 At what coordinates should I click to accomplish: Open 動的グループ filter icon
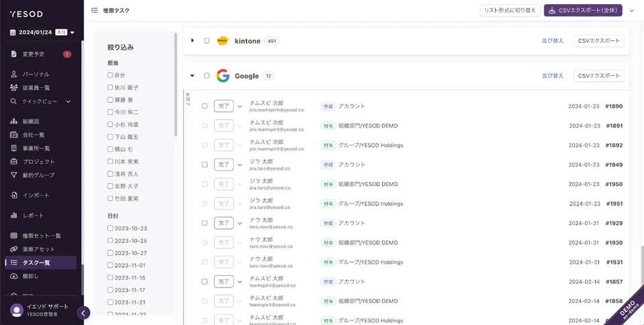[x=14, y=175]
